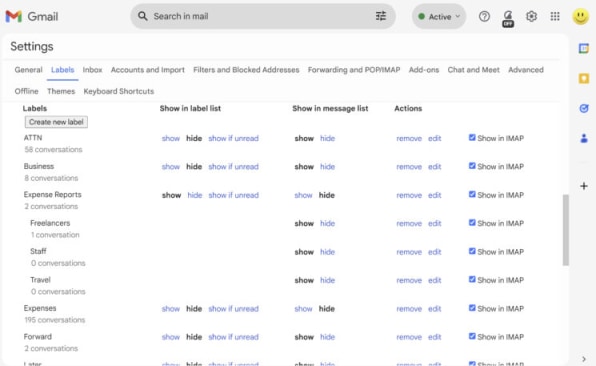Open the account profile avatar menu
The width and height of the screenshot is (596, 366).
[x=580, y=17]
